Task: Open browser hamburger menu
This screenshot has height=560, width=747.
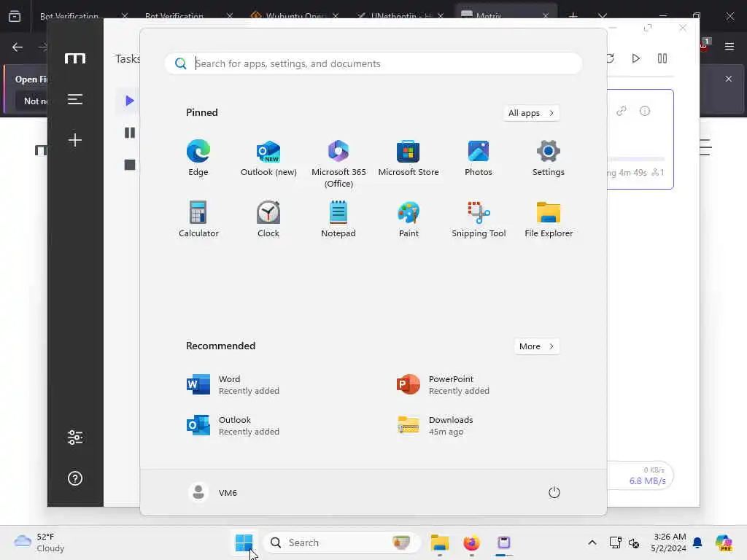Action: click(729, 47)
